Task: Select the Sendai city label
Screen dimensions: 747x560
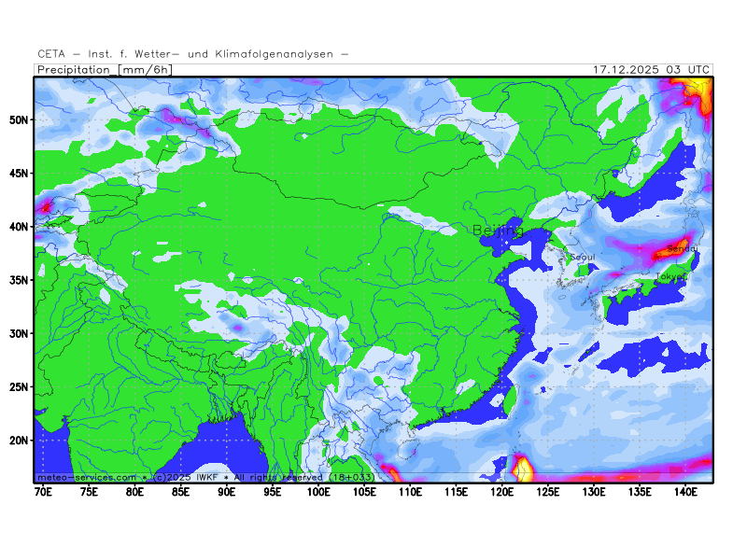Action: (x=683, y=248)
